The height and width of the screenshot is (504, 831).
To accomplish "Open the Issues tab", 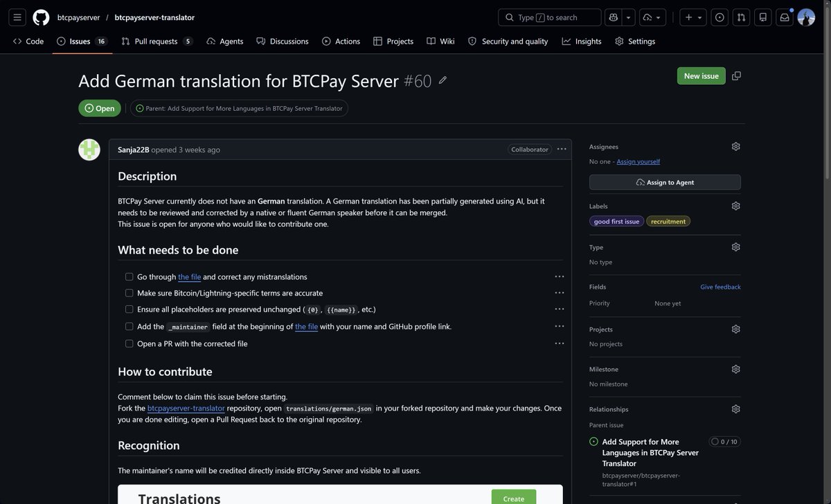I will coord(82,42).
